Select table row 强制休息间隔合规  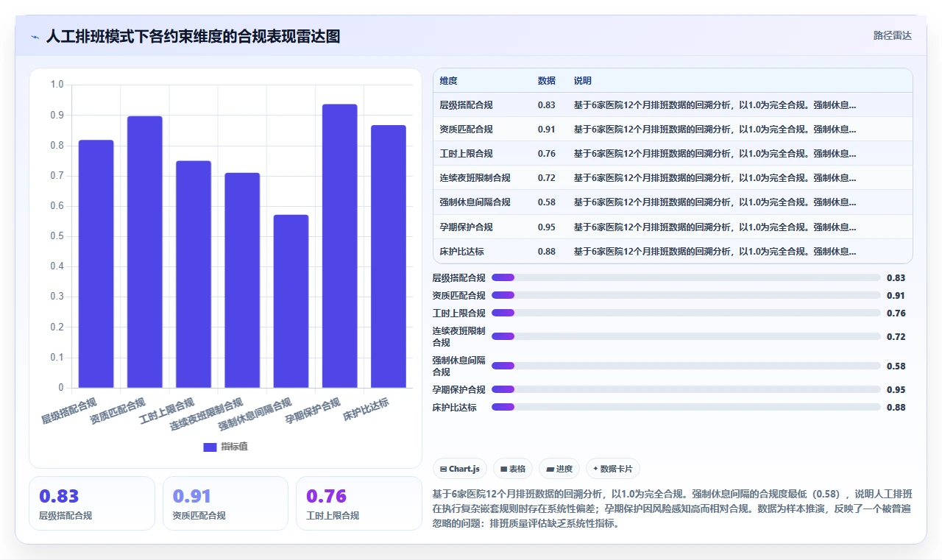pos(673,202)
